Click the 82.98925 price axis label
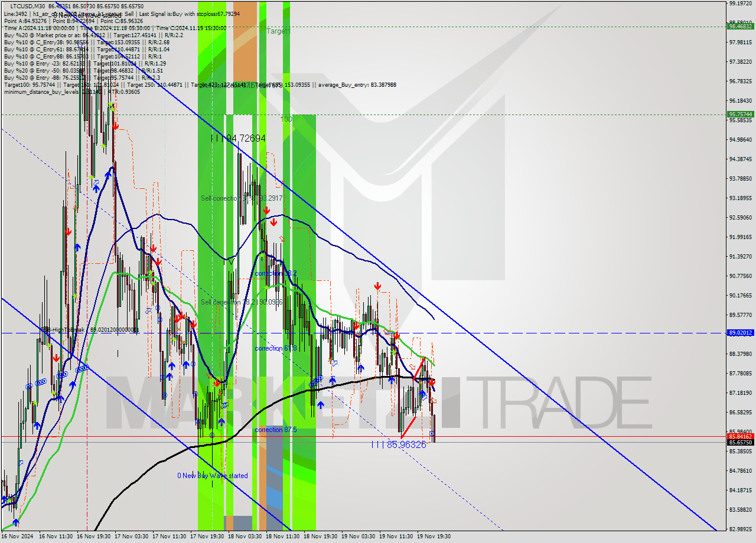Image resolution: width=756 pixels, height=543 pixels. pos(740,529)
